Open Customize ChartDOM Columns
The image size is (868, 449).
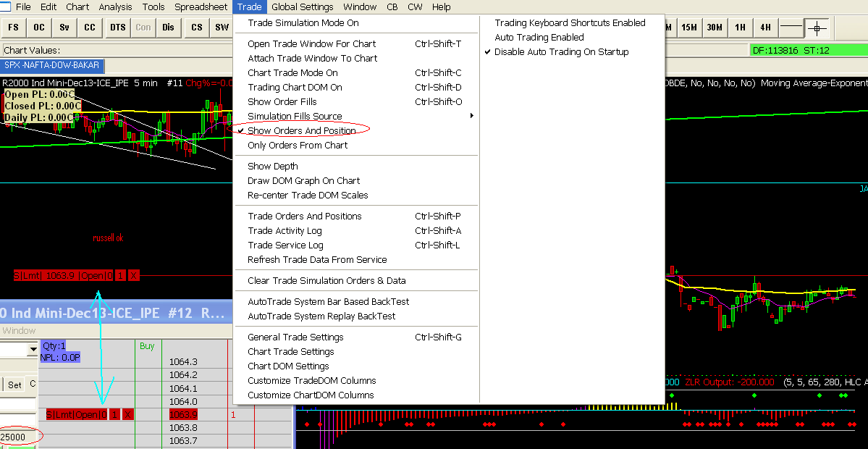(x=356, y=394)
